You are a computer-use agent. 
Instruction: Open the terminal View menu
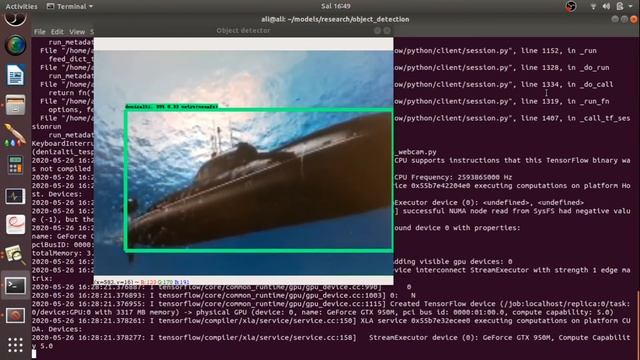pyautogui.click(x=77, y=31)
